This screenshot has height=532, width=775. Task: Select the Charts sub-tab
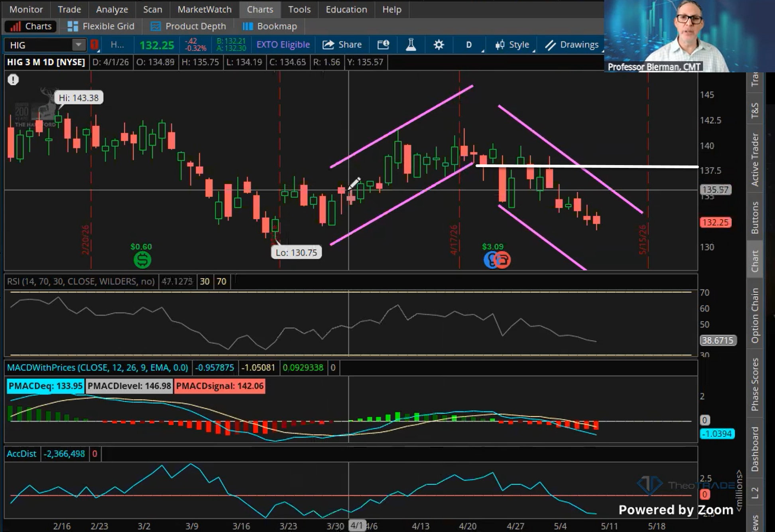[31, 26]
